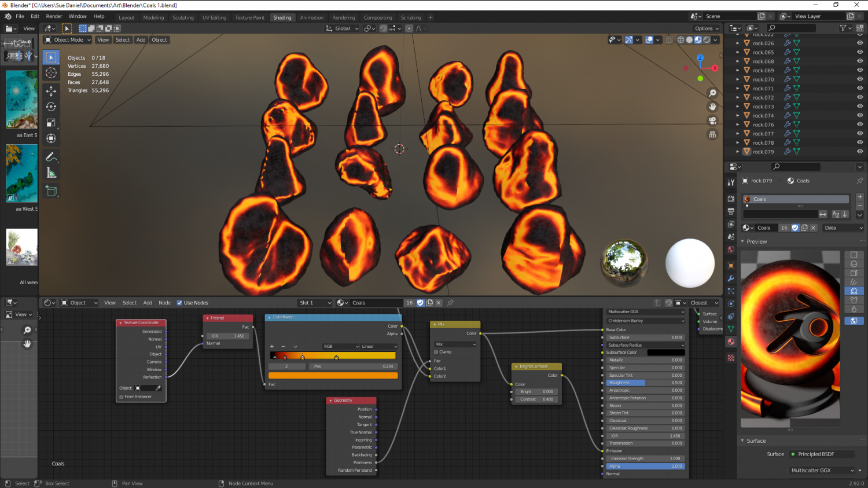This screenshot has height=488, width=868.
Task: Select the Transform tool
Action: (51, 138)
